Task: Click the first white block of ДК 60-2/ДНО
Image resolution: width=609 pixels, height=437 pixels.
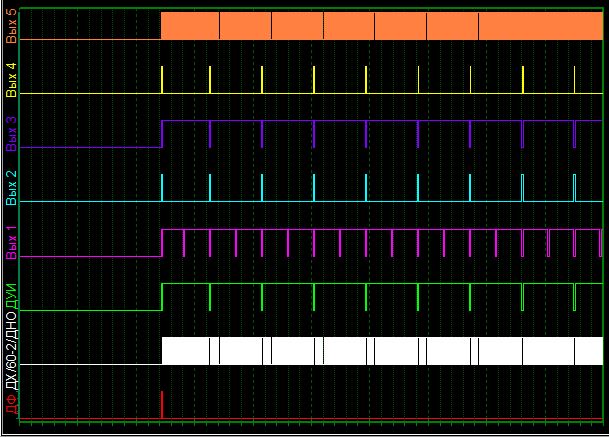Action: (186, 351)
